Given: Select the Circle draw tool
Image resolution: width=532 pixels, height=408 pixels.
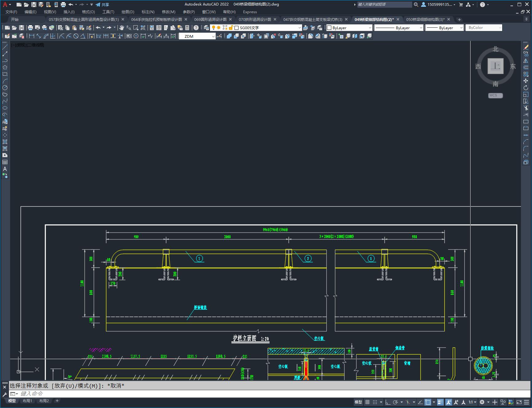Looking at the screenshot, I should tap(5, 88).
